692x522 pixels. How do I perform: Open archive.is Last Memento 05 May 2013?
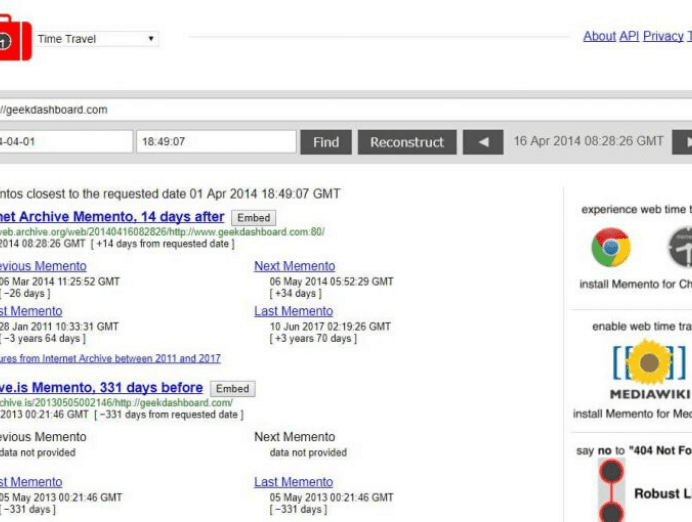pyautogui.click(x=293, y=482)
